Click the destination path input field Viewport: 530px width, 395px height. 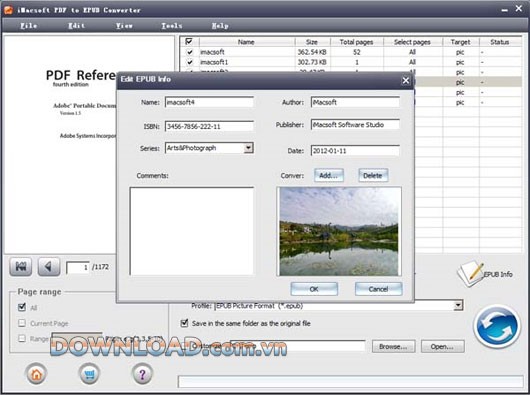click(x=297, y=346)
